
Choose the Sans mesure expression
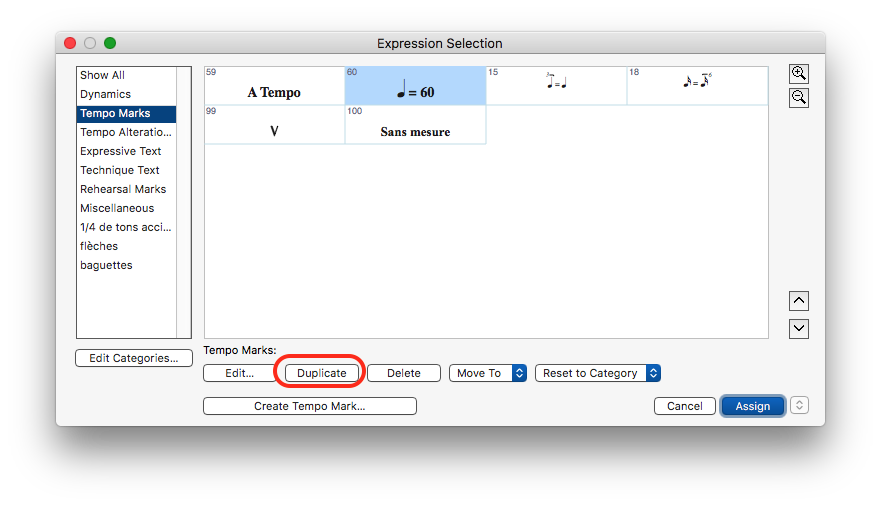(x=415, y=125)
